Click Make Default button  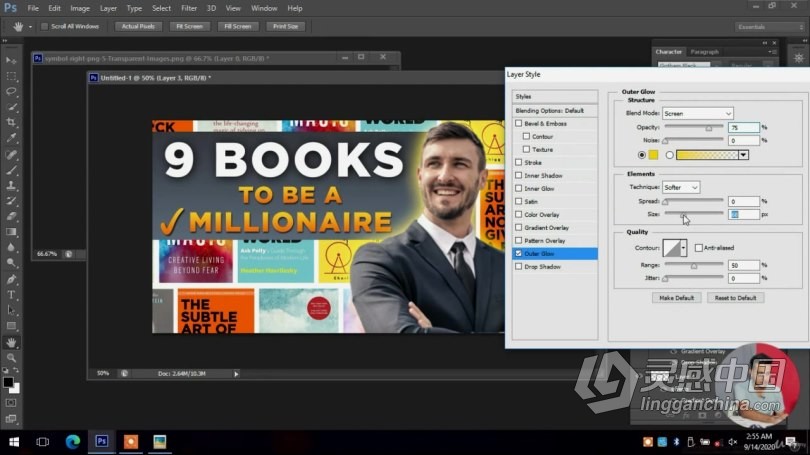pos(676,298)
